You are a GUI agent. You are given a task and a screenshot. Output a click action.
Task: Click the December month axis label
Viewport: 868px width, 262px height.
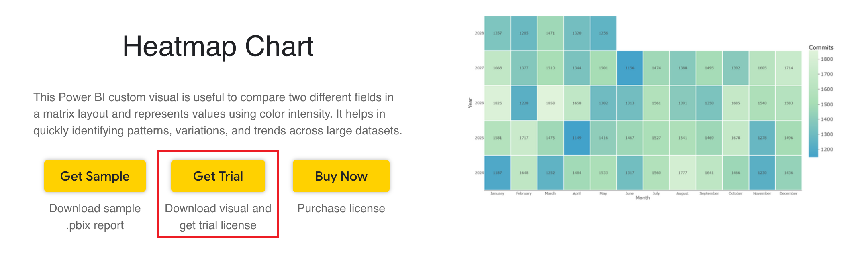[788, 193]
